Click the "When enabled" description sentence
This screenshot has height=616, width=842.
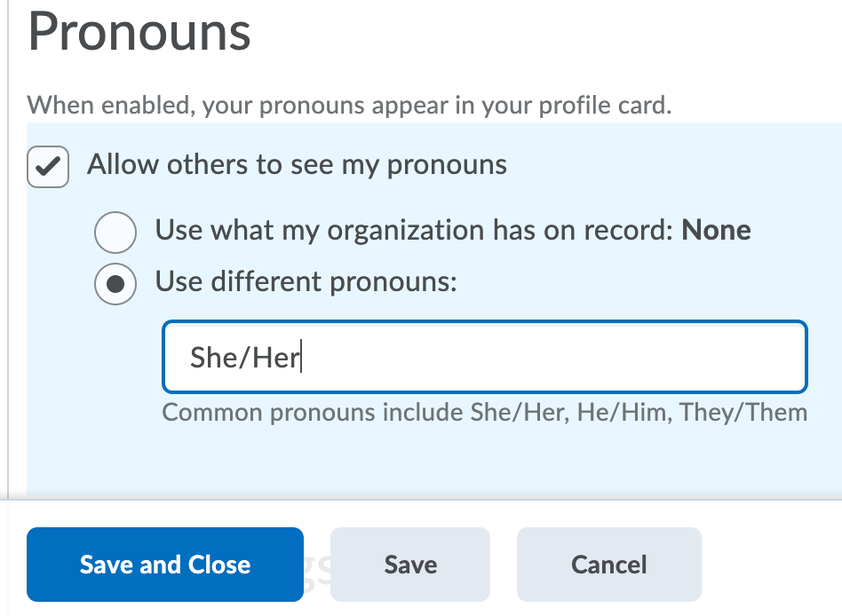tap(349, 107)
